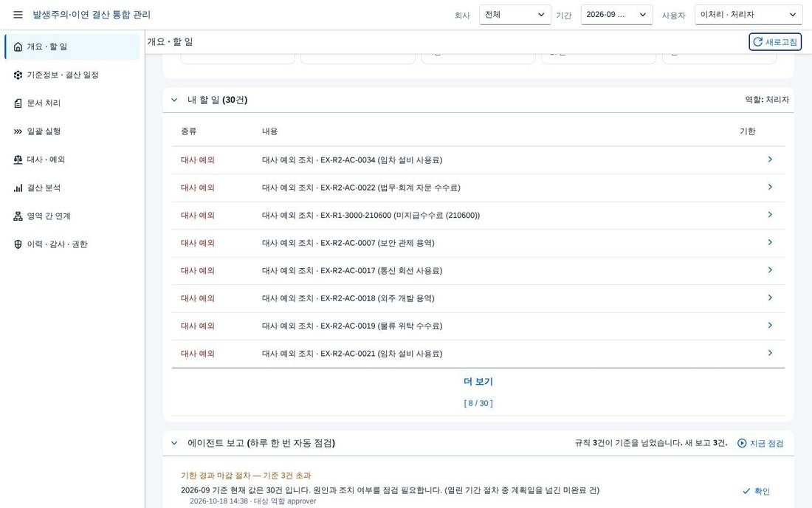Go to 기준정보 · 결산 일정 menu
Viewport: 812px width, 508px height.
coord(72,75)
